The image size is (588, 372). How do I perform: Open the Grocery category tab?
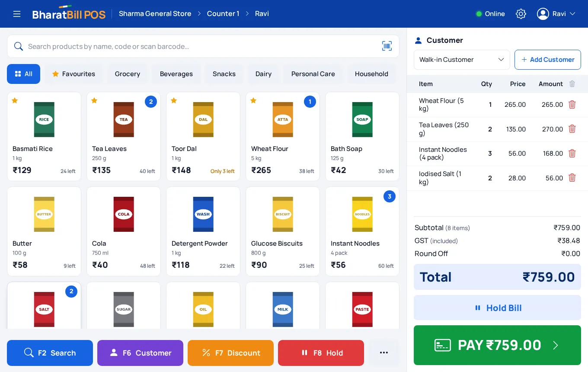(128, 74)
